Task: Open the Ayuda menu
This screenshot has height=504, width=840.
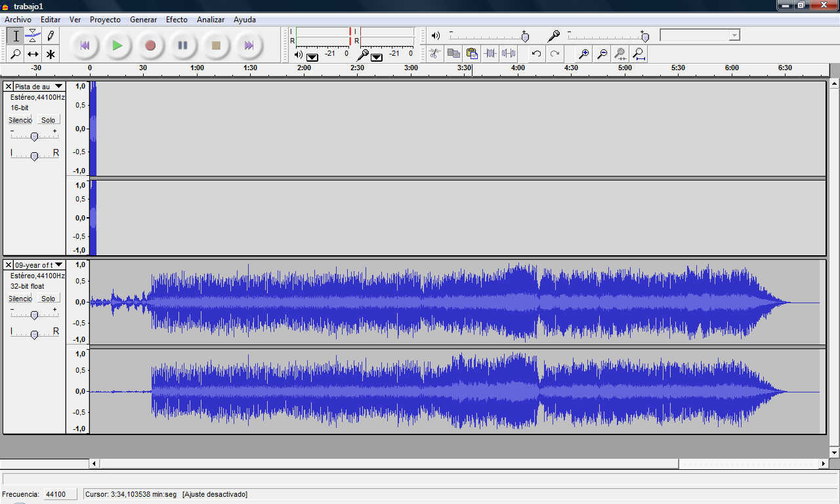Action: tap(245, 20)
